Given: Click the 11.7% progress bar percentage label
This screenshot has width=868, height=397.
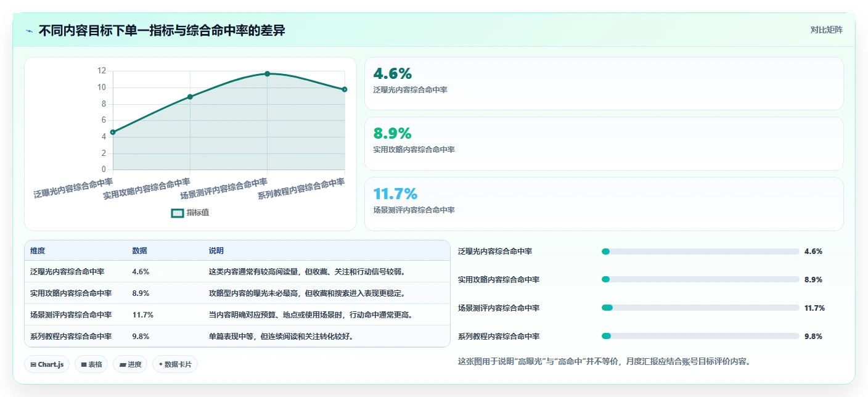Looking at the screenshot, I should tap(814, 308).
